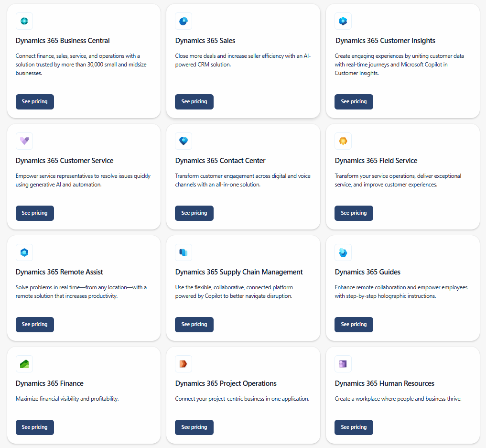The image size is (486, 448).
Task: Open pricing for Dynamics 365 Sales
Action: click(x=194, y=101)
